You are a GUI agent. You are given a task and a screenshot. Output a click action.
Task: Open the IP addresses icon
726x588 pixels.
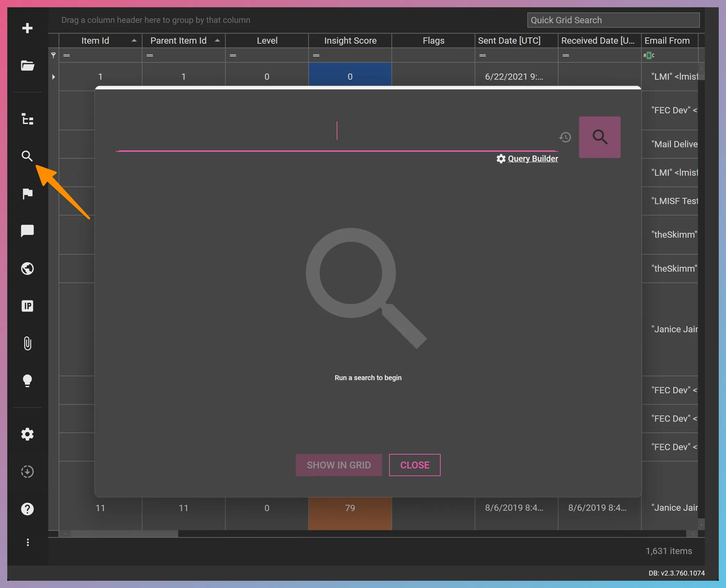point(27,306)
